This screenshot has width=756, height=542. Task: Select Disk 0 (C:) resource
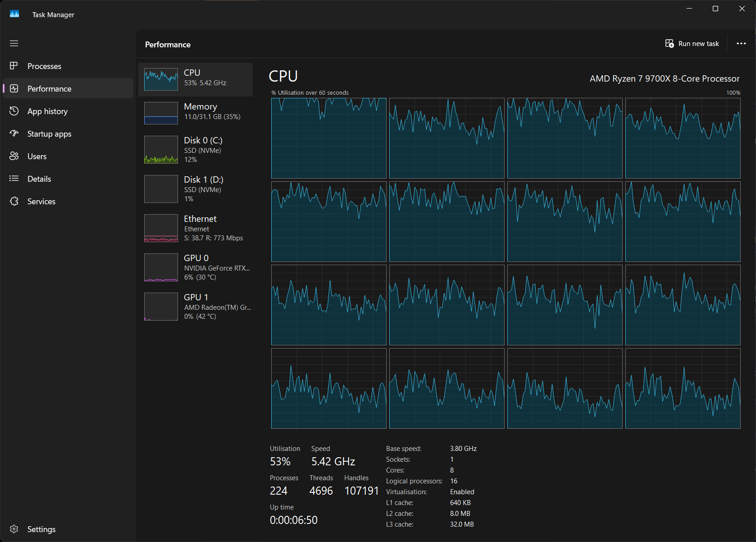point(196,150)
